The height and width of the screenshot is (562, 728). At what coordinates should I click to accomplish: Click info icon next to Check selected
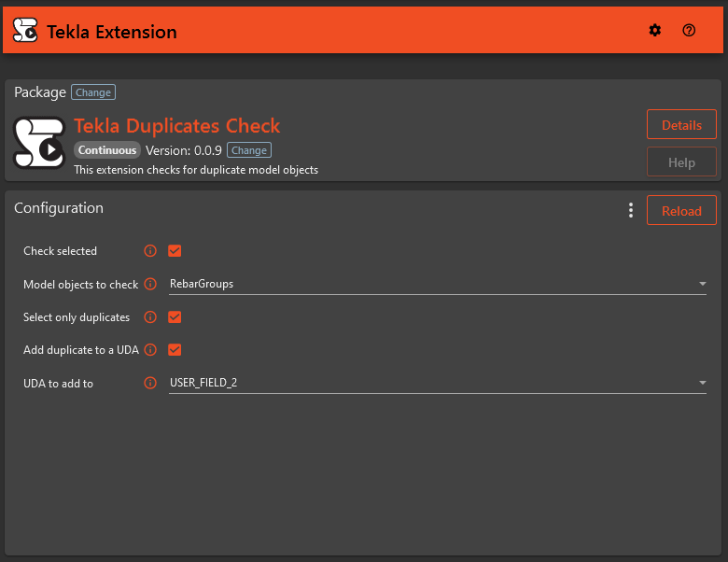[150, 251]
